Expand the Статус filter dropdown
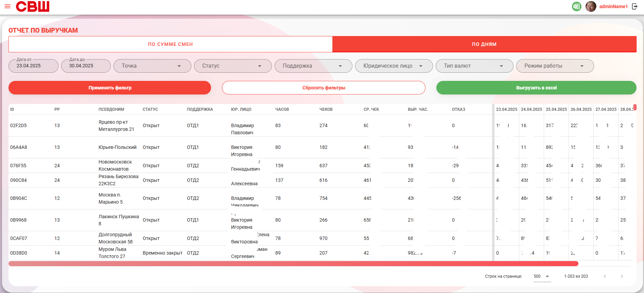The image size is (644, 293). point(233,66)
